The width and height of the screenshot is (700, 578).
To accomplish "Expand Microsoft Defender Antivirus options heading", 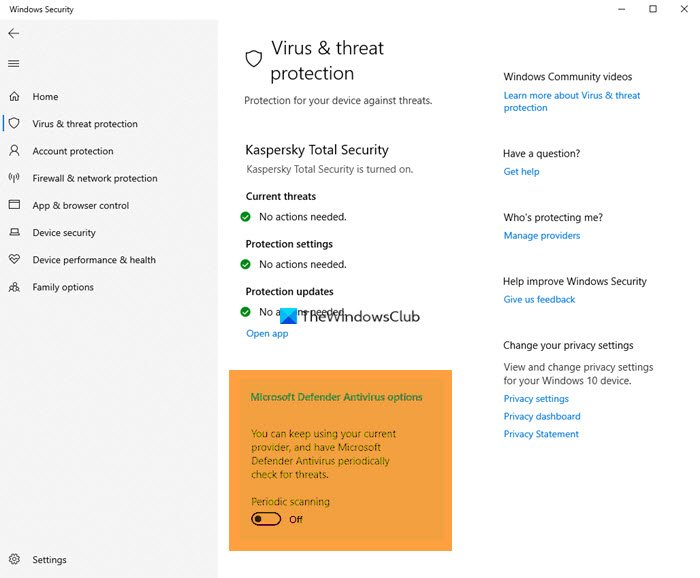I will tap(336, 397).
